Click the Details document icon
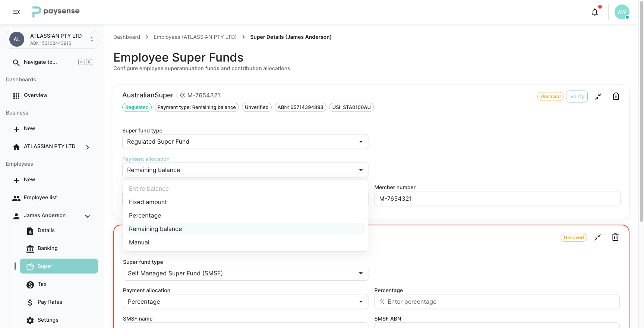 (30, 231)
